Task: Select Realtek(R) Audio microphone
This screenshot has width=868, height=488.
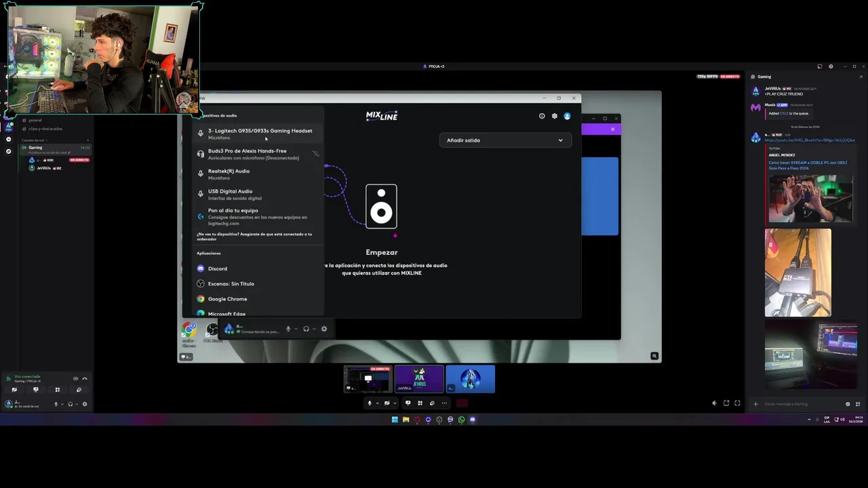Action: pos(257,174)
